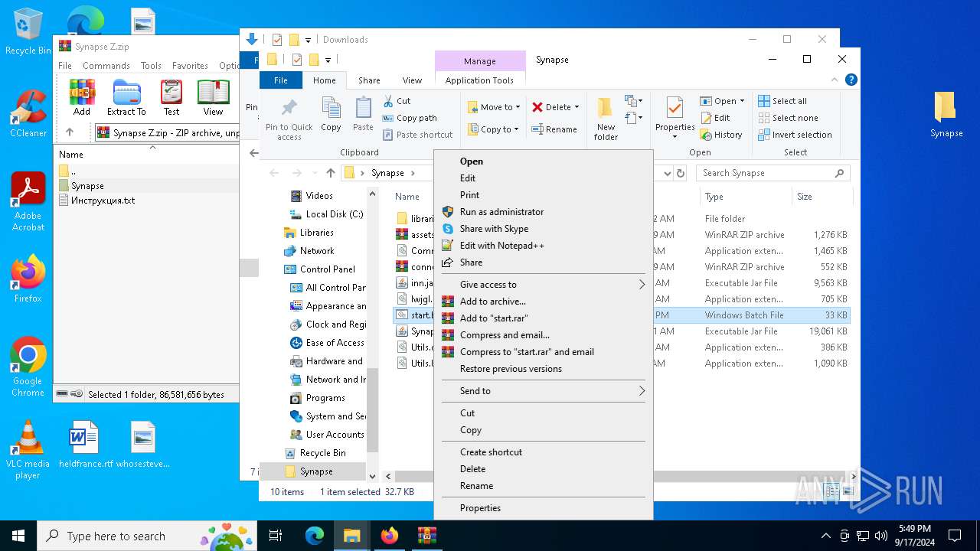The image size is (980, 551).
Task: Click the New folder icon
Action: 606,119
